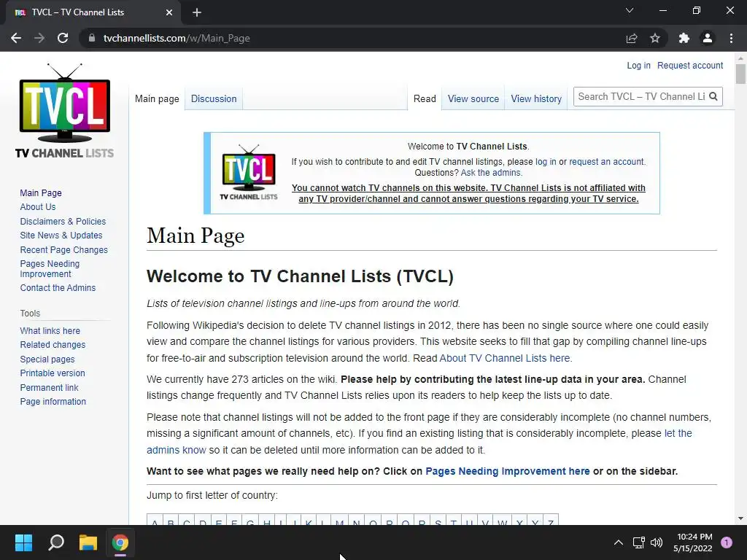Click 'request an account' link in banner

tap(606, 161)
